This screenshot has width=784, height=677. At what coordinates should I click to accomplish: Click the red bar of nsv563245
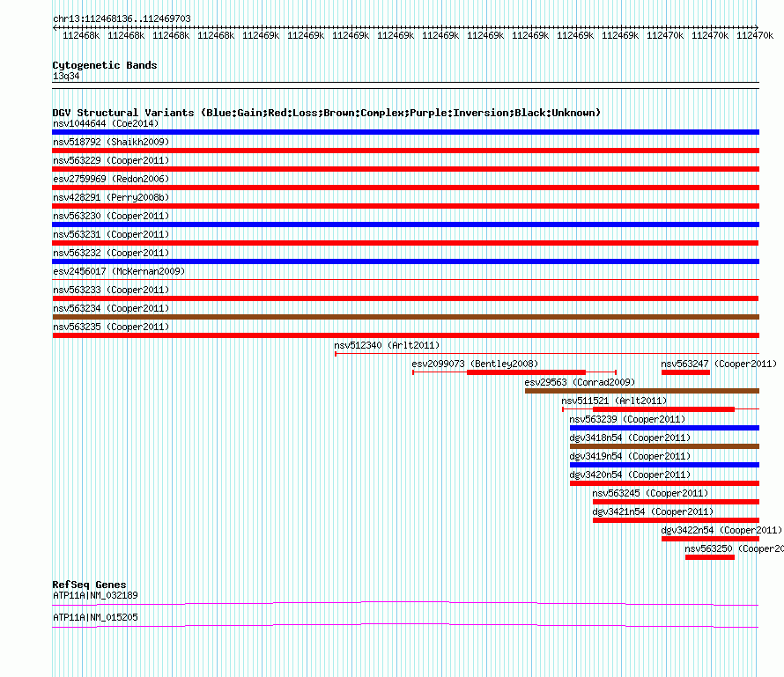(676, 502)
